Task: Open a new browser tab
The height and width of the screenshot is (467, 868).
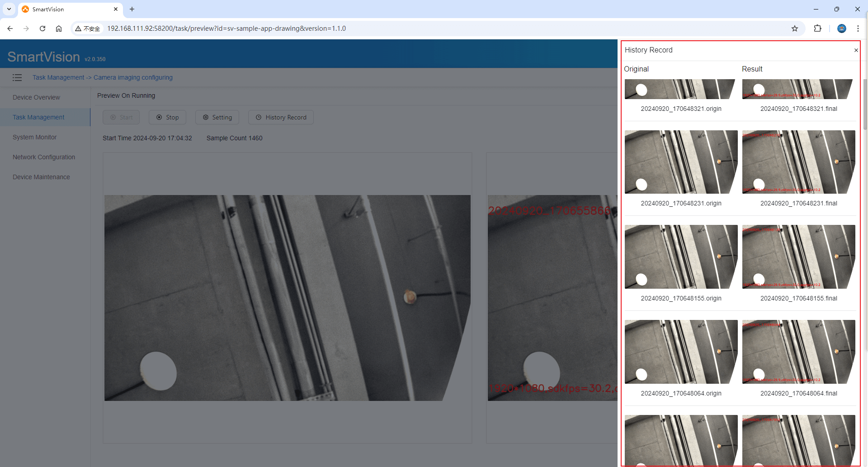Action: click(x=132, y=9)
